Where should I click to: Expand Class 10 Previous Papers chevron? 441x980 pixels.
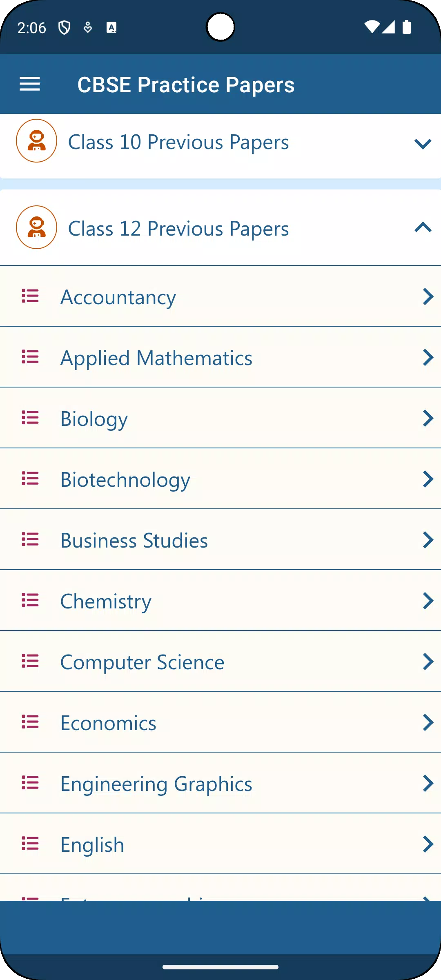(x=423, y=144)
